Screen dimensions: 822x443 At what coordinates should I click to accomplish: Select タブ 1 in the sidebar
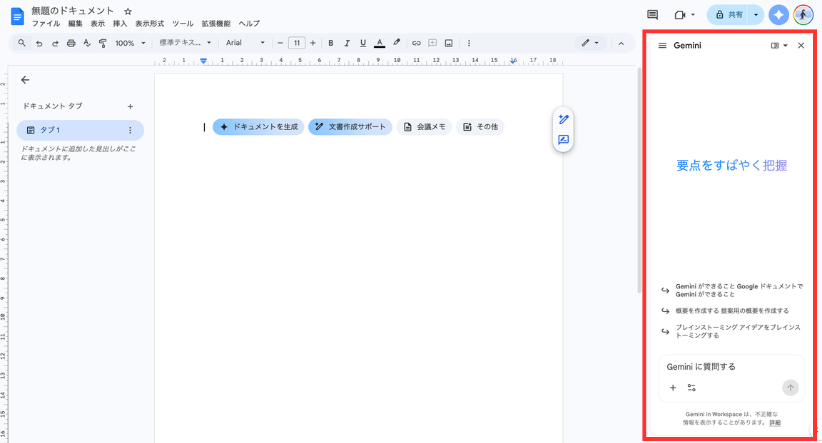tap(80, 130)
